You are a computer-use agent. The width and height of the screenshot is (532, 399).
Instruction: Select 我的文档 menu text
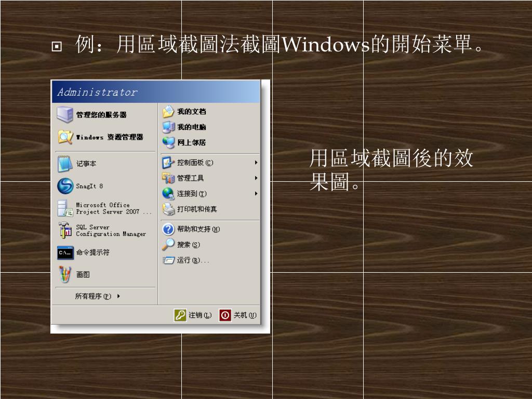[192, 112]
